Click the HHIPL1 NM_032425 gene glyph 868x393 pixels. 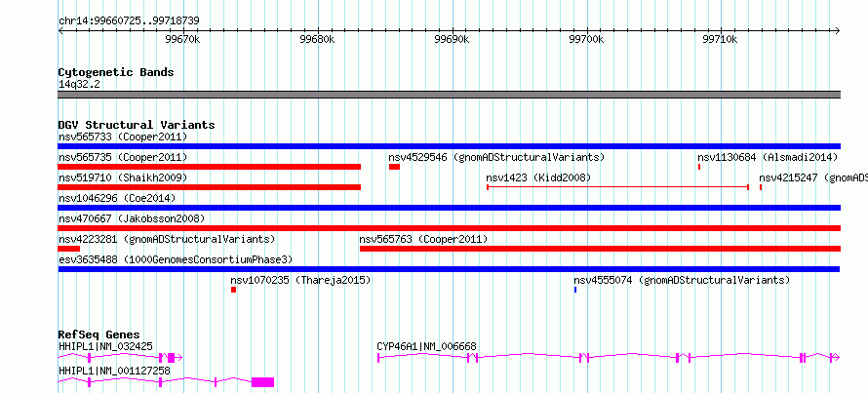tap(120, 358)
